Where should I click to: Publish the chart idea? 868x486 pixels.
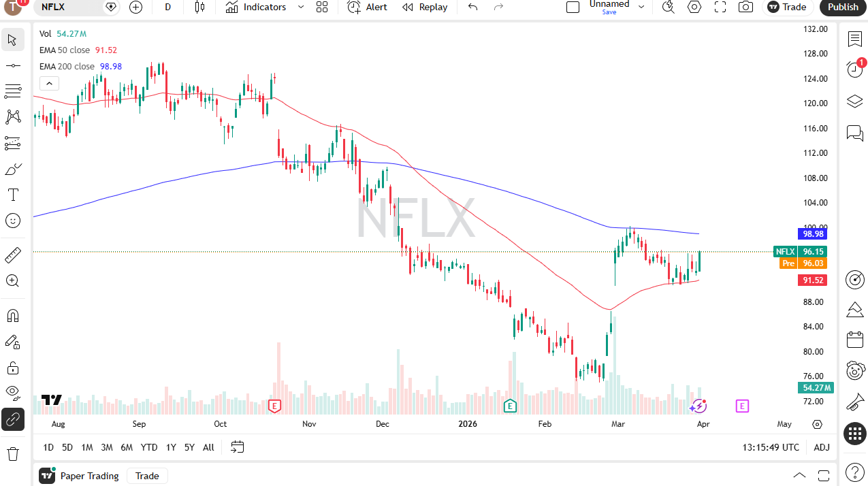843,7
